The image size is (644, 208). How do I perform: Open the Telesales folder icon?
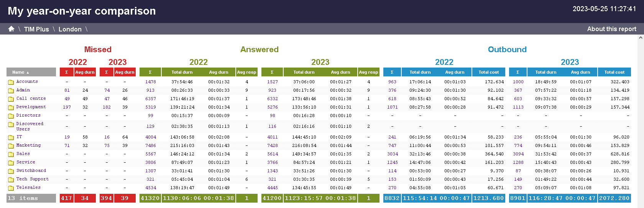pyautogui.click(x=11, y=188)
